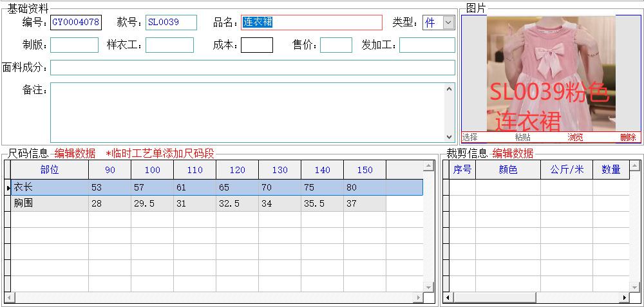
Task: Click the 130 size column header
Action: pos(279,170)
